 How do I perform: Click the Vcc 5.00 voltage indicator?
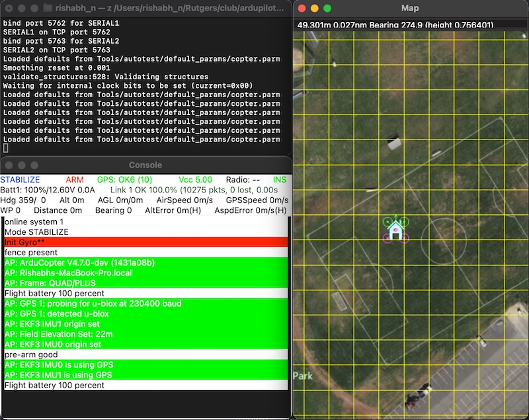196,180
